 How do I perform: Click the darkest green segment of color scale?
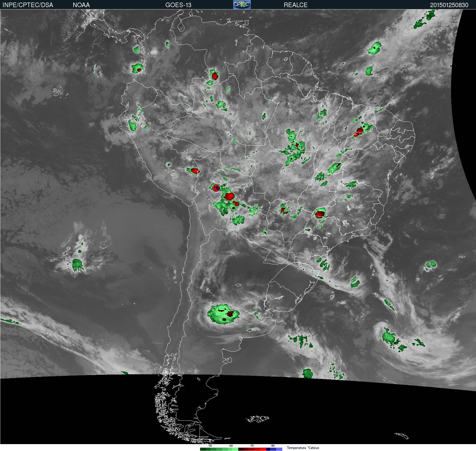(x=203, y=449)
